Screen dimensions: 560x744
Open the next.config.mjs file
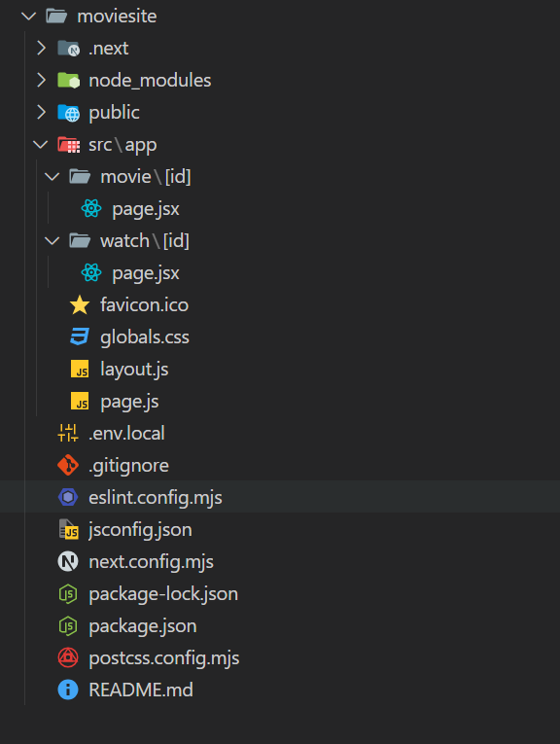tap(152, 562)
